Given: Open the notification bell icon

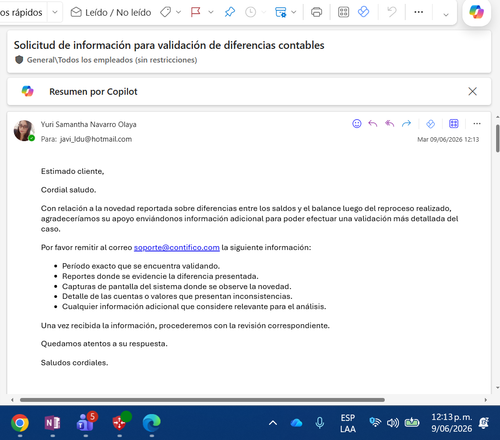Looking at the screenshot, I should pyautogui.click(x=484, y=423).
